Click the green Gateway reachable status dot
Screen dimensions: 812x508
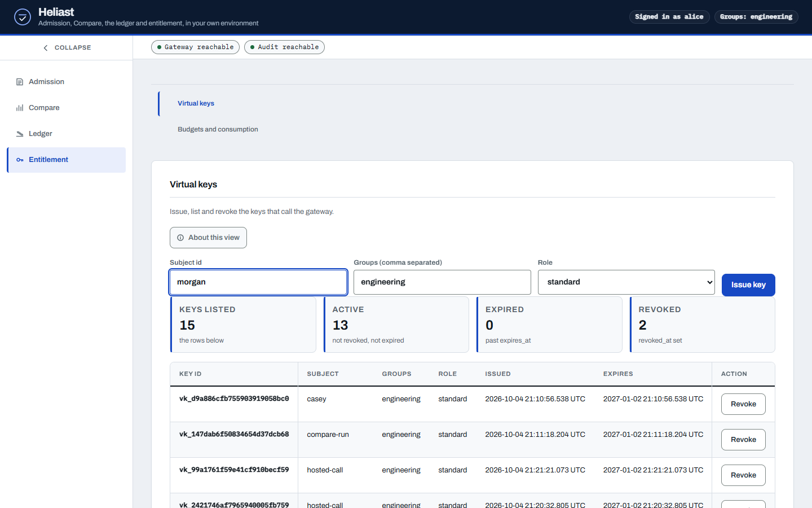160,47
